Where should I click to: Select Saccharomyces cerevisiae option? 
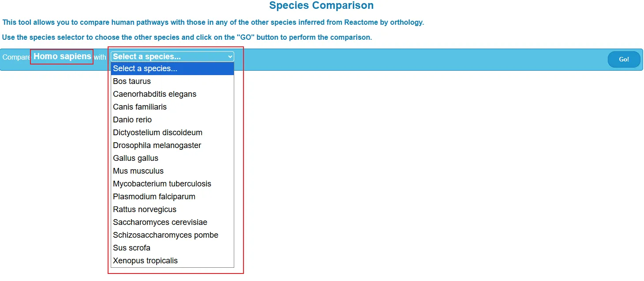[160, 222]
